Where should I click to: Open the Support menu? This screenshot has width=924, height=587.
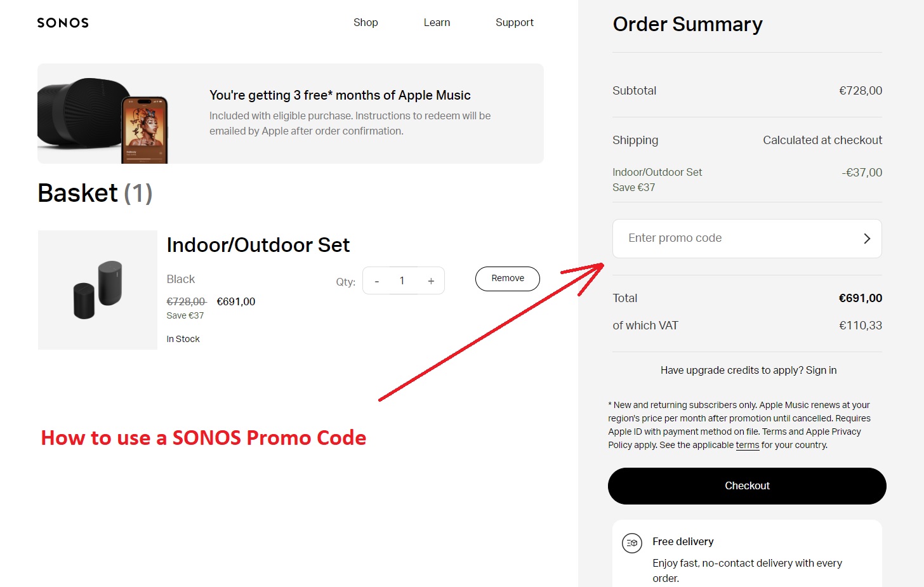(514, 22)
